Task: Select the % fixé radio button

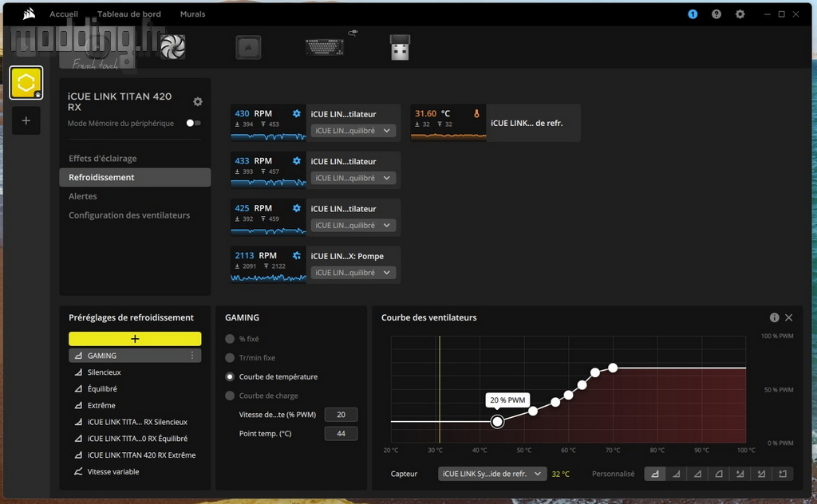Action: click(x=230, y=339)
